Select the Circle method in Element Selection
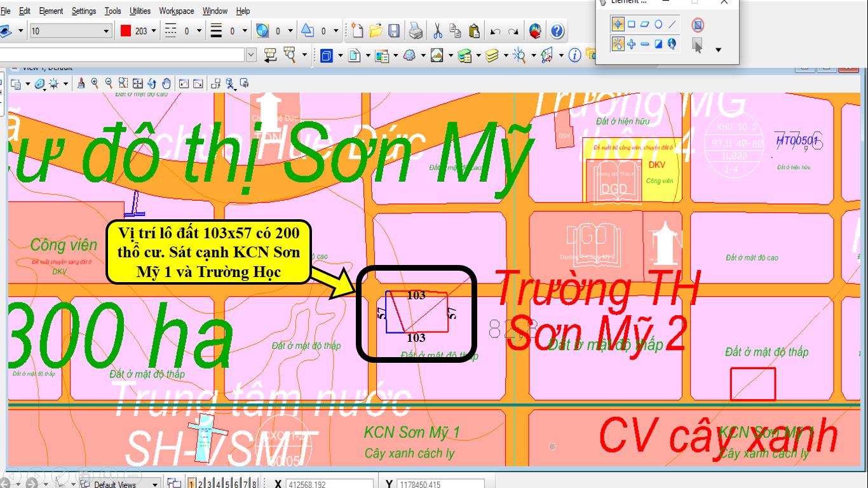Screen dimensions: 868x488 click(658, 24)
